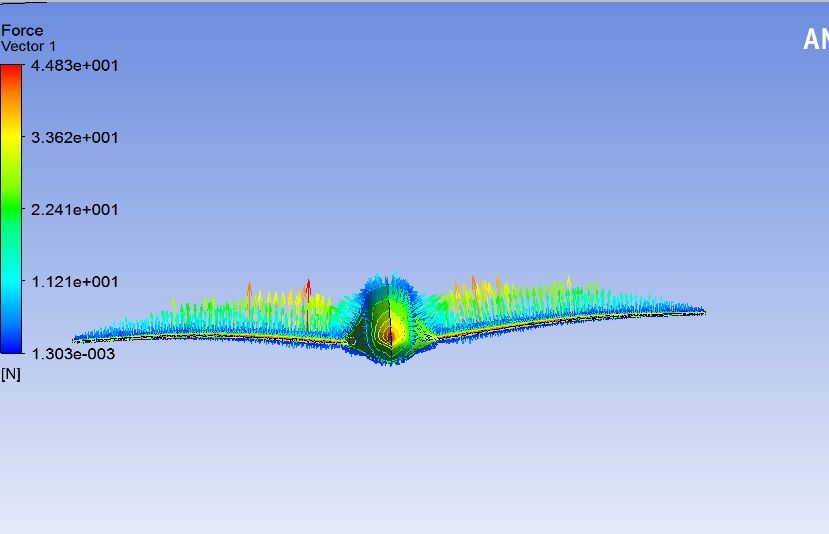
Task: Select the left wingtip of the aircraft
Action: click(x=78, y=339)
